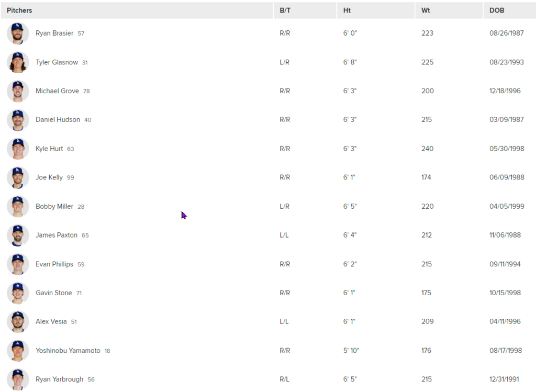Click Tyler Glasnow's player headshot

click(18, 62)
